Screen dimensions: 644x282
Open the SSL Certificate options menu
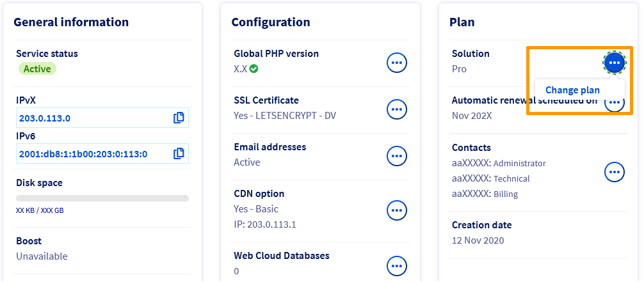[x=397, y=109]
